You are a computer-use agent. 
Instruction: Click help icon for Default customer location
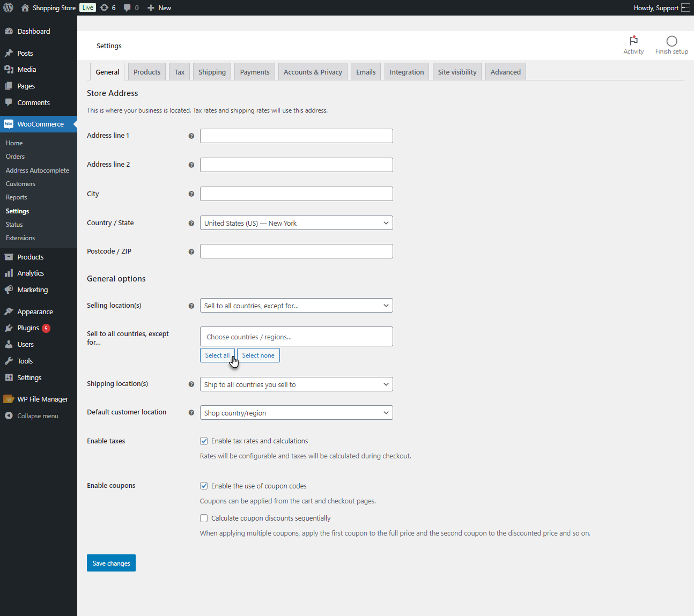coord(191,413)
